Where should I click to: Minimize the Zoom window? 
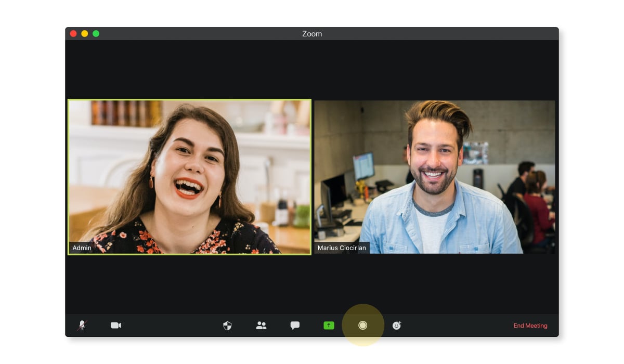click(x=84, y=33)
